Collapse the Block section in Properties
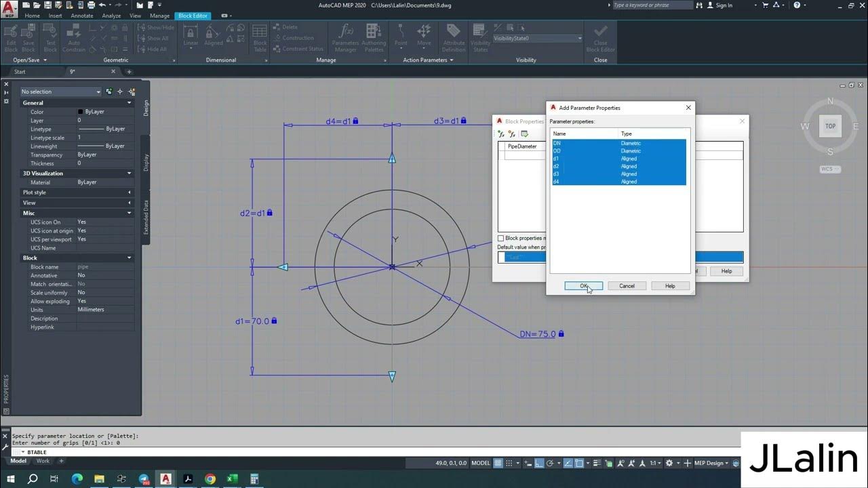The width and height of the screenshot is (868, 488). click(130, 258)
